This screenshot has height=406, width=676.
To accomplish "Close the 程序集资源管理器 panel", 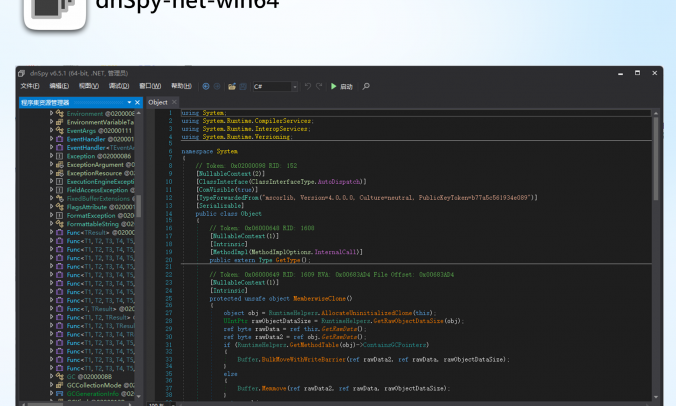I will tap(137, 102).
